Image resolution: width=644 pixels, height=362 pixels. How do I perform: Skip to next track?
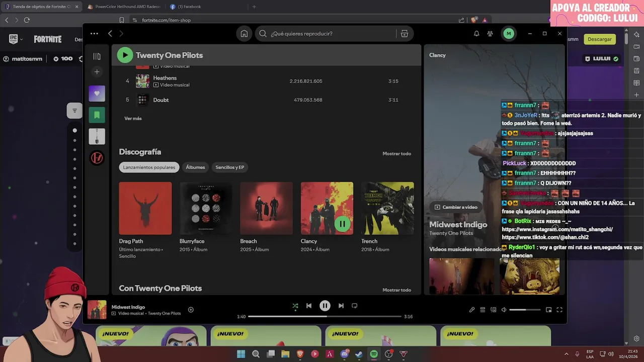341,306
